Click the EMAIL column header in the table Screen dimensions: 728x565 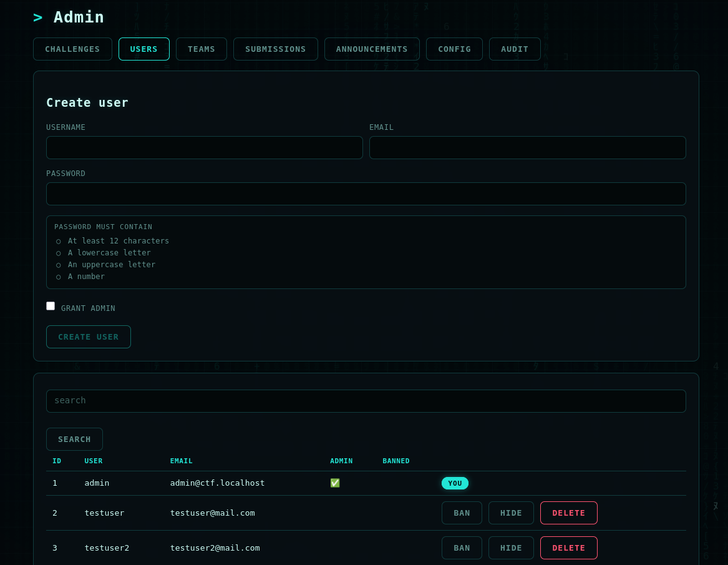(182, 461)
